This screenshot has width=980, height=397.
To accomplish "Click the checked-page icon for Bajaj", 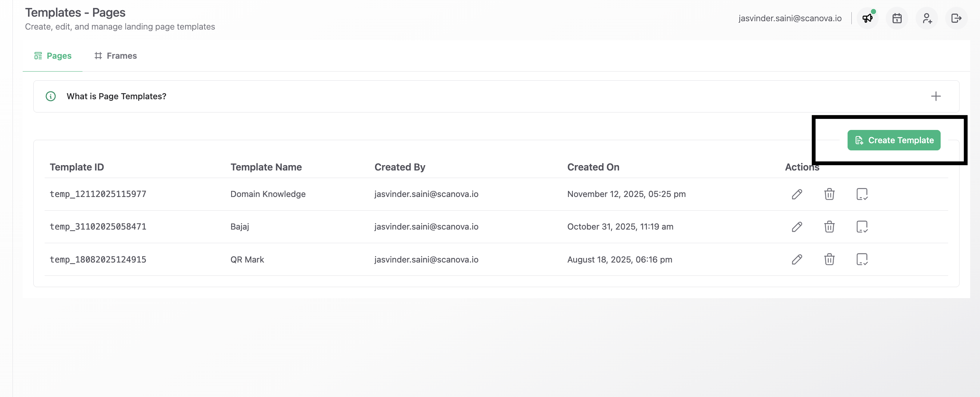I will pos(862,227).
